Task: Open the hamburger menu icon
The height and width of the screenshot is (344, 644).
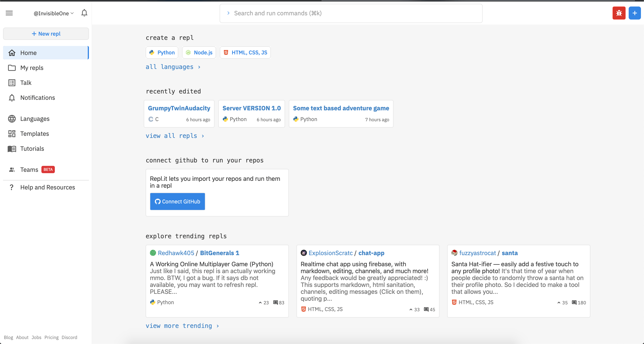Action: (x=9, y=13)
